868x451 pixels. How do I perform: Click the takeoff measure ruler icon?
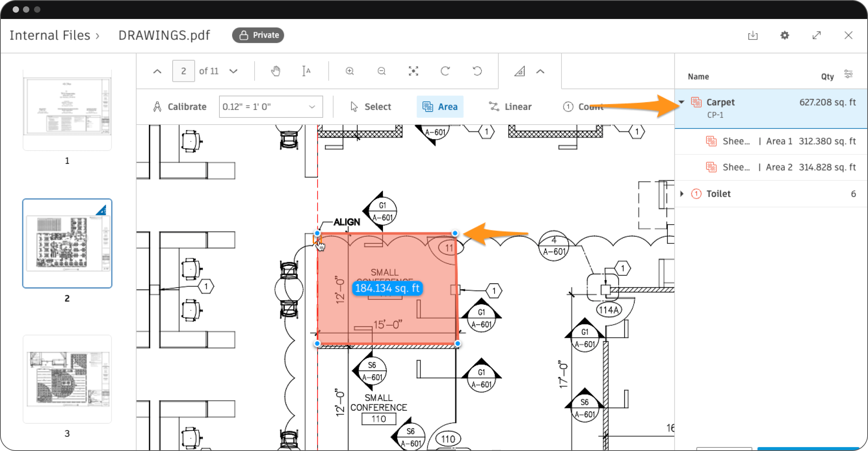[520, 71]
